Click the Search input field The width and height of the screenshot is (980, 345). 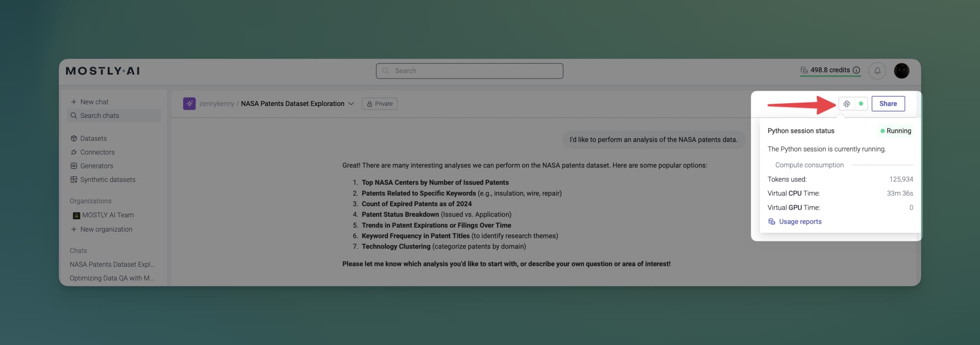click(x=469, y=71)
